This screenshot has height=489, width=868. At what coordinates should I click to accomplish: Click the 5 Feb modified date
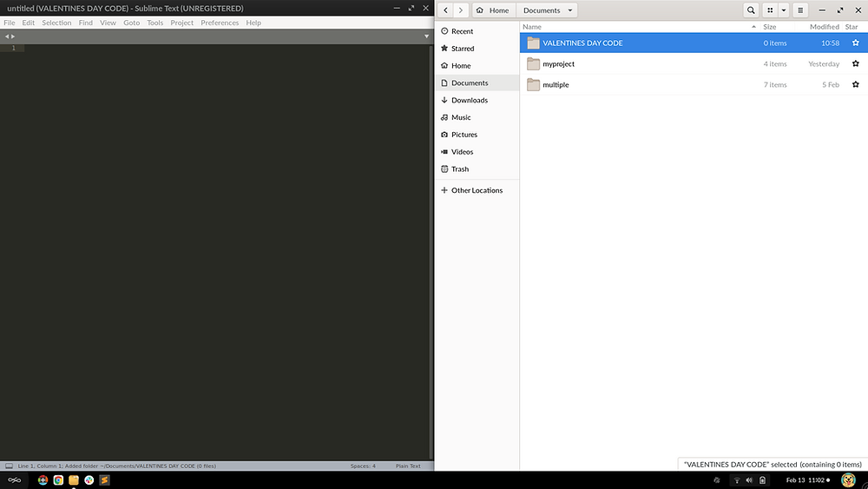pos(831,85)
